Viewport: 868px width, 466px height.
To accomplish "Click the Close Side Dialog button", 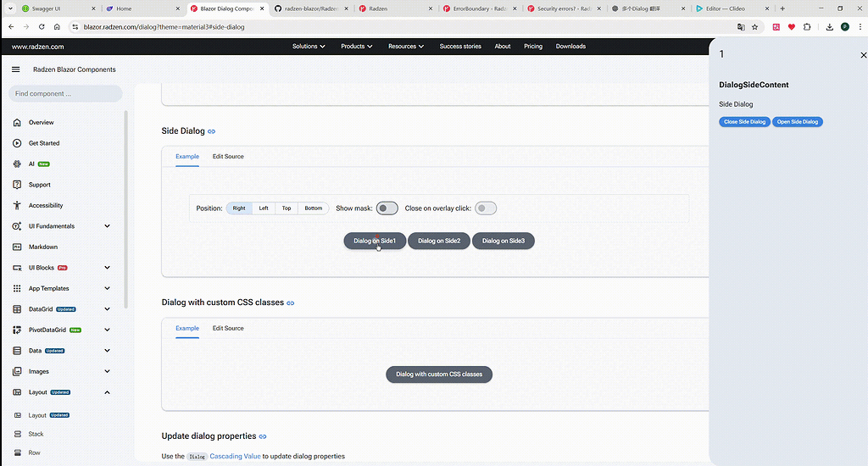I will (744, 122).
